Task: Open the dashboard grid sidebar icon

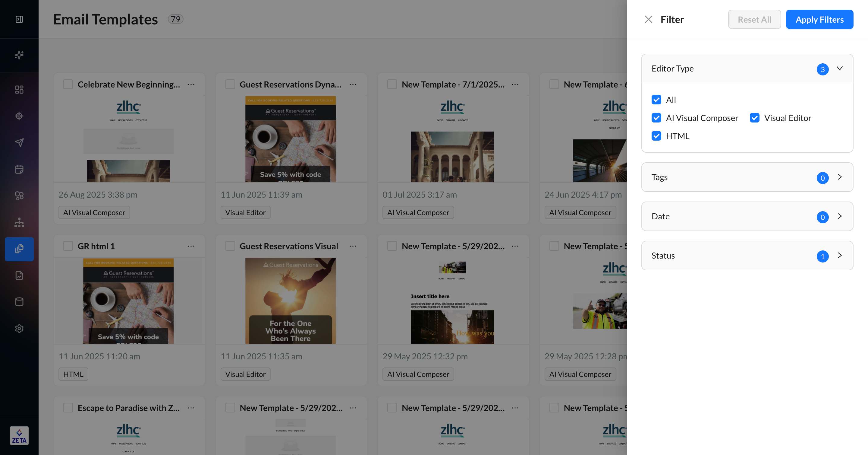Action: pyautogui.click(x=19, y=89)
